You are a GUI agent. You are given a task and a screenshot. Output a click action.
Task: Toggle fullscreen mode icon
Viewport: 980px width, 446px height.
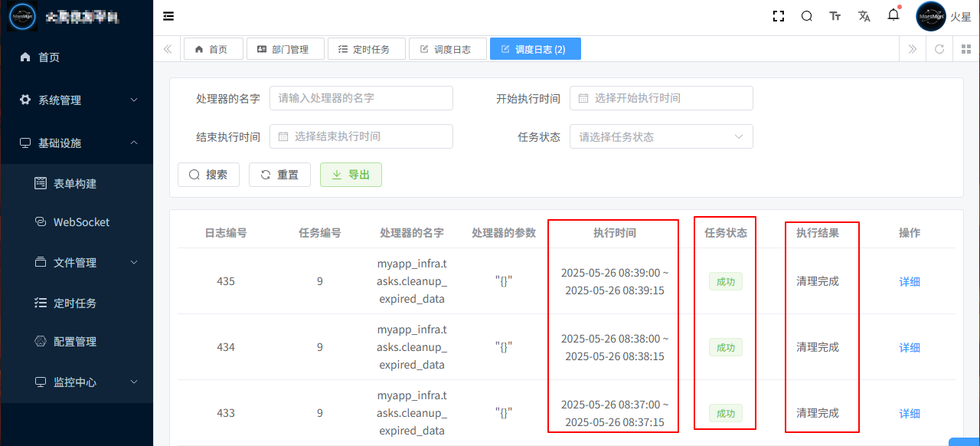(x=779, y=16)
